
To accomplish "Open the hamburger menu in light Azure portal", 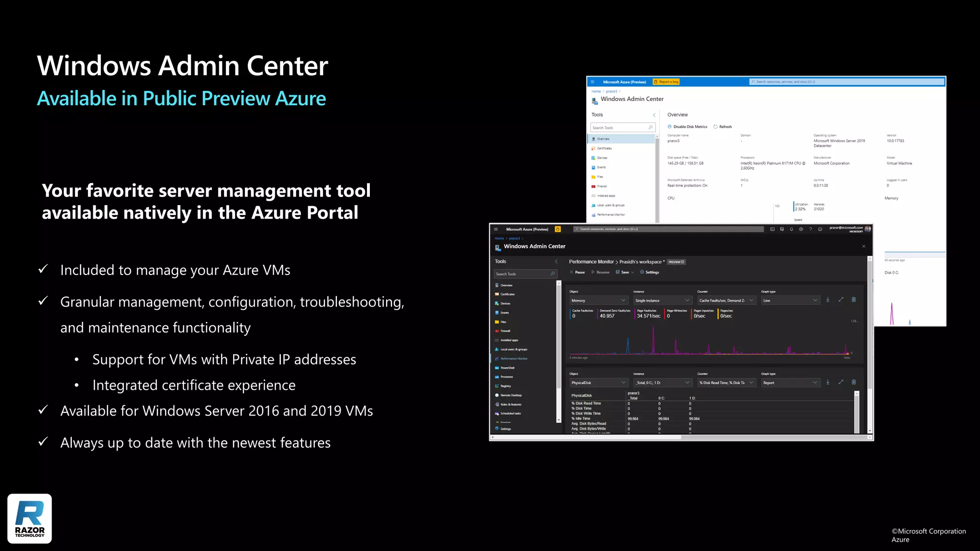I will pos(592,82).
